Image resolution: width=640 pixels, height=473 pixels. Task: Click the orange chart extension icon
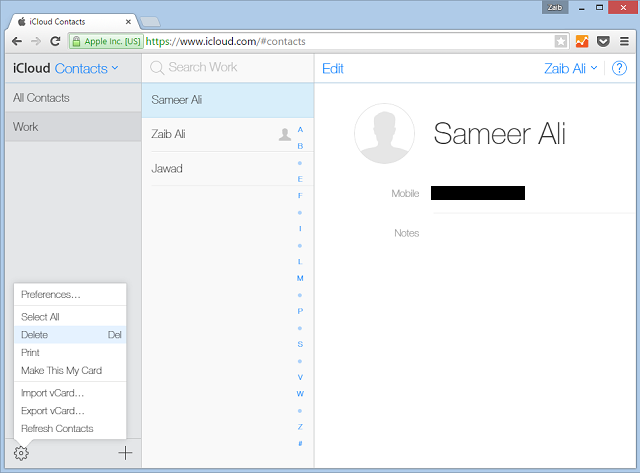click(x=582, y=41)
